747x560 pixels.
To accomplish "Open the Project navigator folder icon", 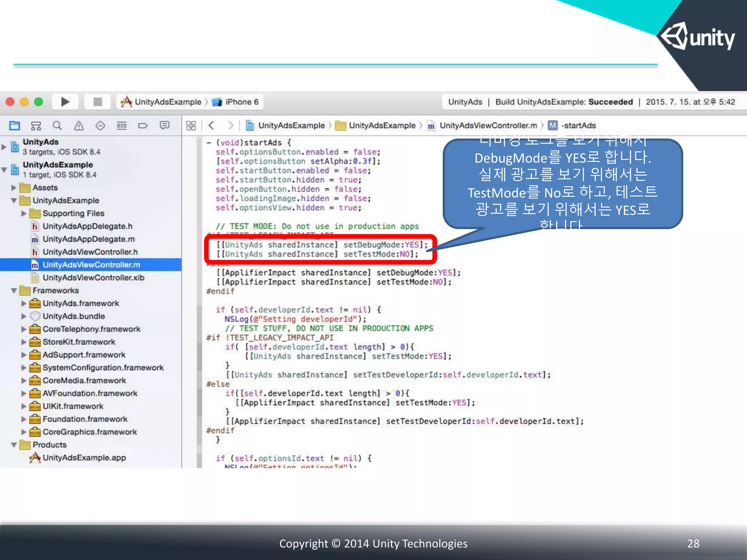I will coord(15,126).
